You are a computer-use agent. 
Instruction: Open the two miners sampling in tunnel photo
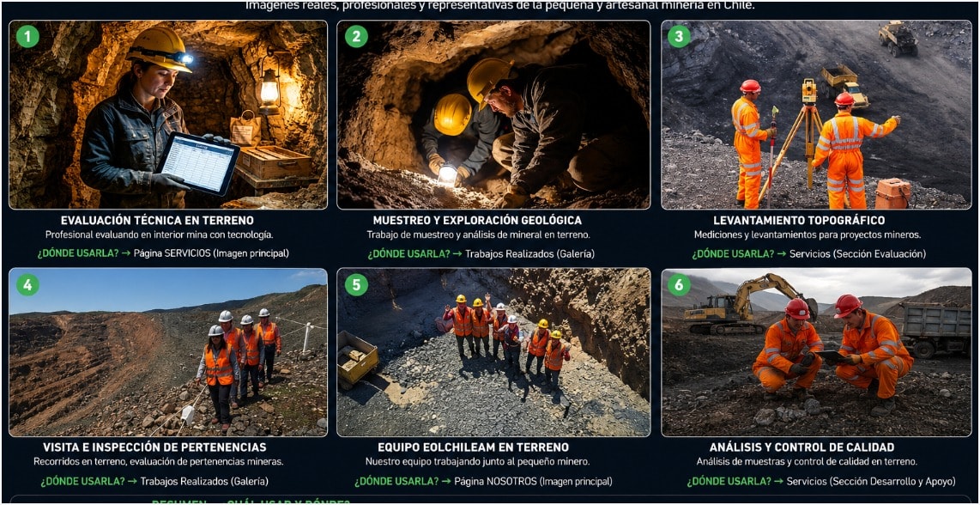click(x=493, y=114)
